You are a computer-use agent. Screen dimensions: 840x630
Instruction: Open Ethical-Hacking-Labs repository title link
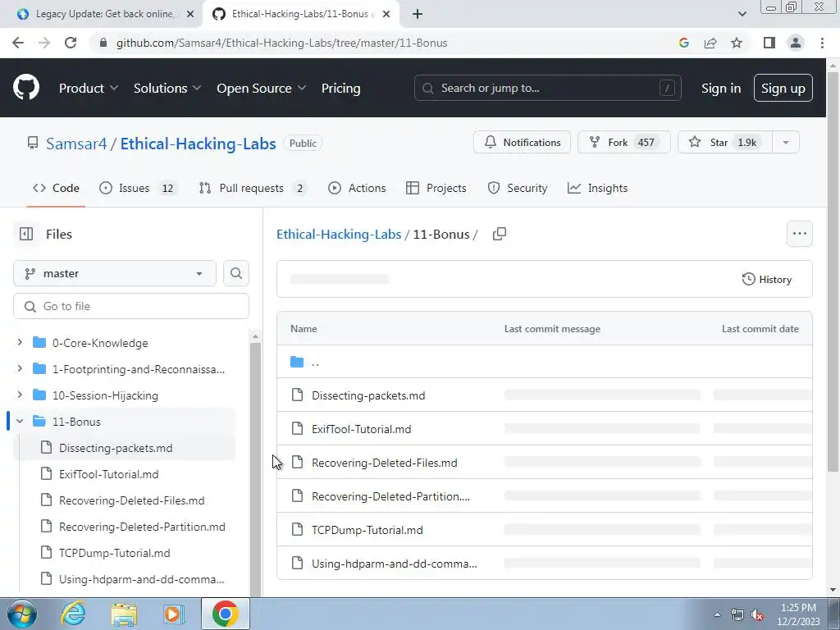[199, 144]
